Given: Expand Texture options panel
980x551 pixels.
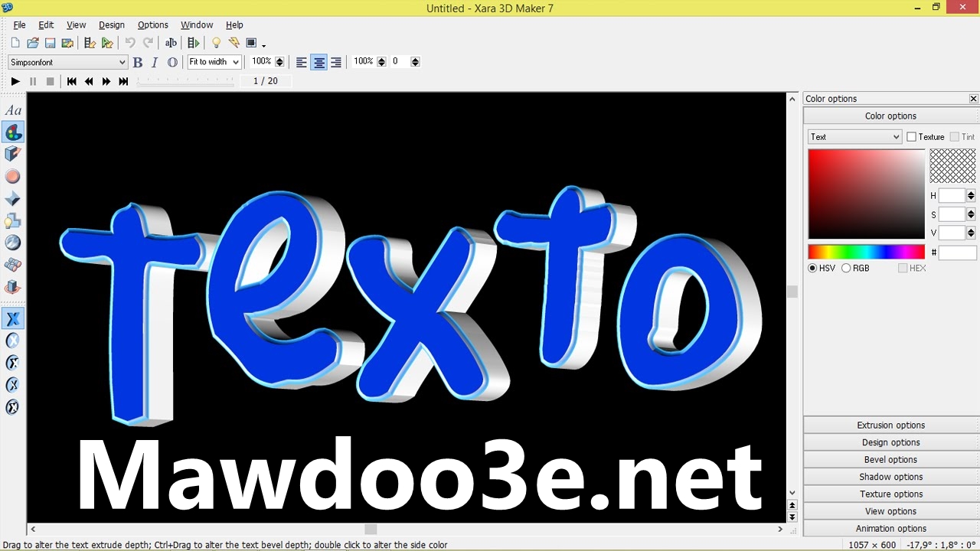Looking at the screenshot, I should click(891, 494).
